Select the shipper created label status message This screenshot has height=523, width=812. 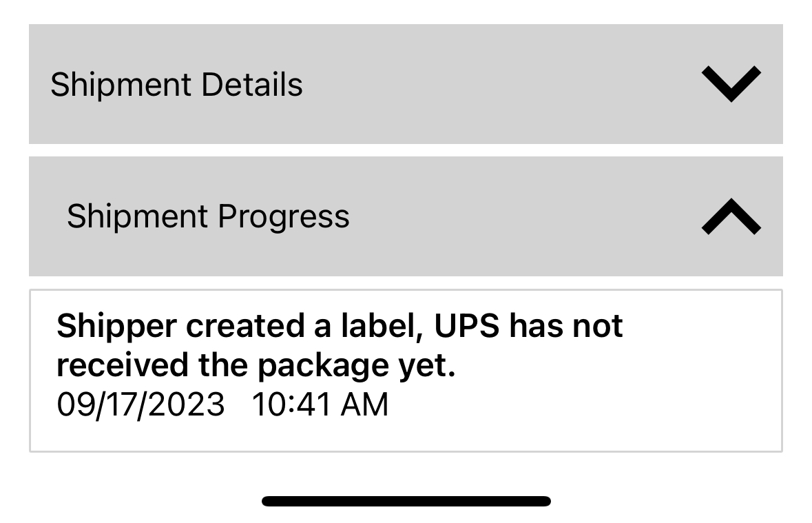coord(339,345)
